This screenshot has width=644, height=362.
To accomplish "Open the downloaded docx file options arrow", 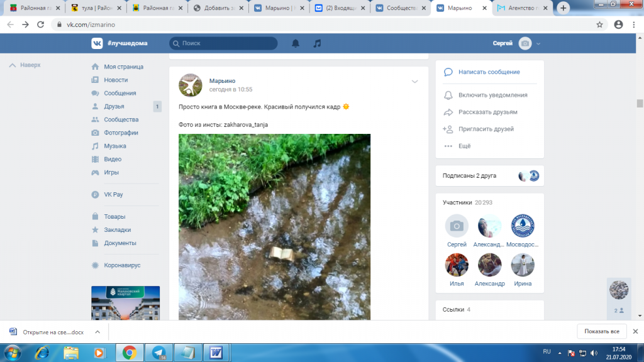I will tap(97, 332).
